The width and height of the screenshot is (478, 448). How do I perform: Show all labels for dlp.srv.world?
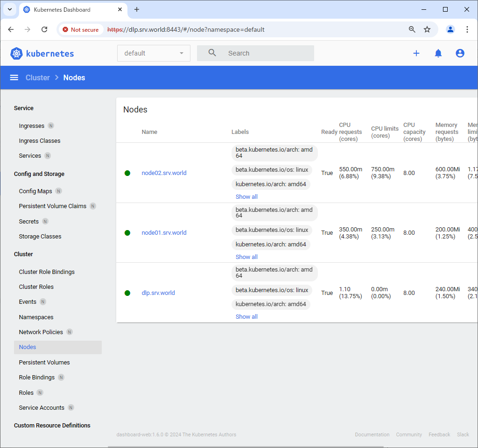point(246,317)
